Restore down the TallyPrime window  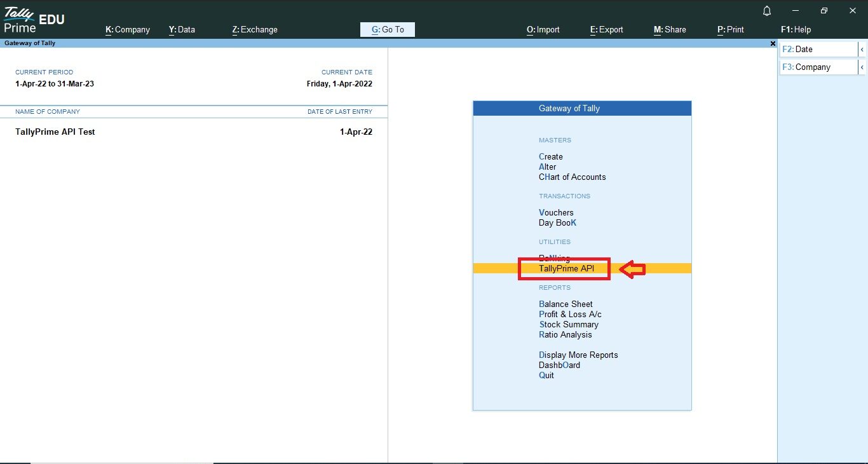pos(824,11)
